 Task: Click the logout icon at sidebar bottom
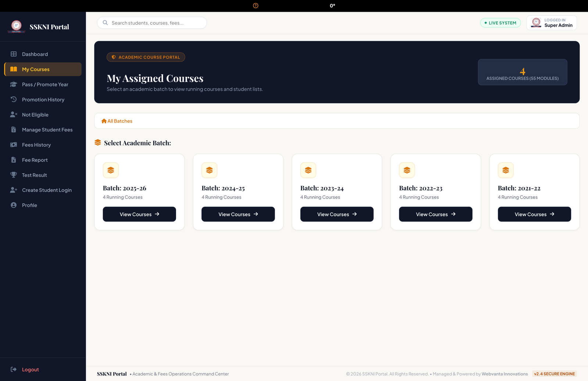(x=14, y=369)
